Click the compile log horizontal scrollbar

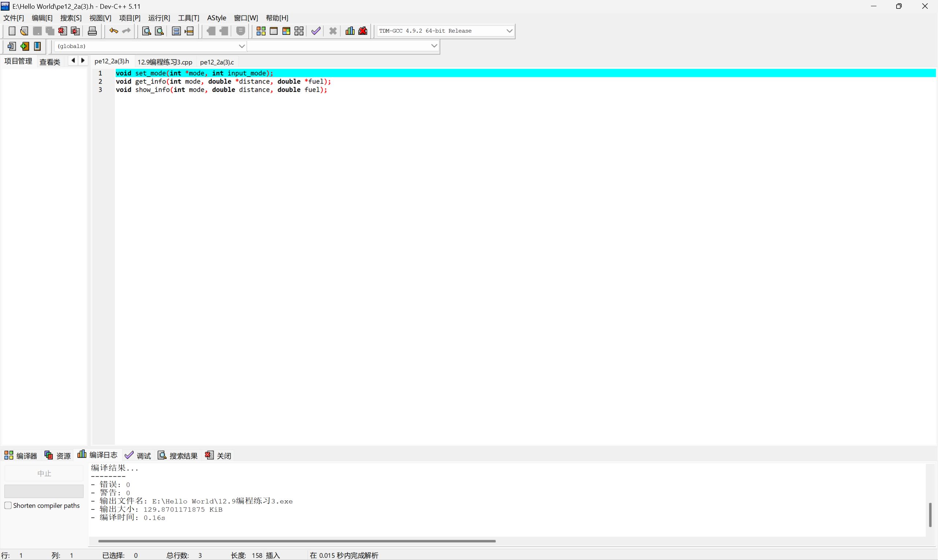[297, 541]
